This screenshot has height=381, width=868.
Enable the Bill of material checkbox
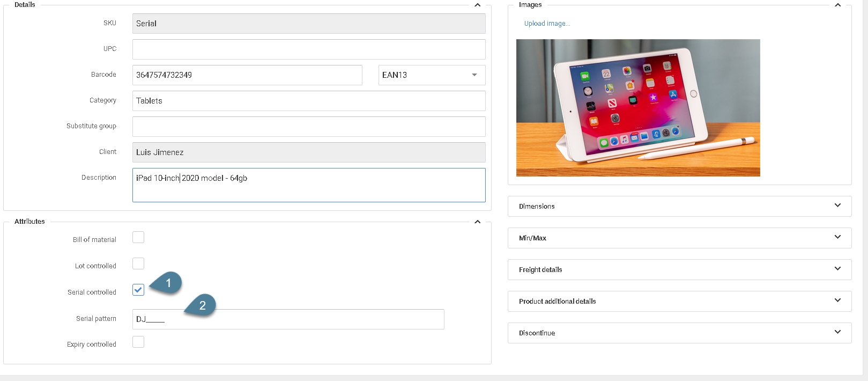click(x=138, y=237)
